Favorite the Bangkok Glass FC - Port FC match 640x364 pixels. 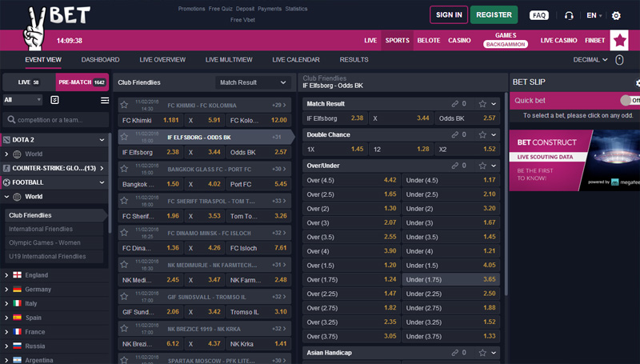(125, 169)
